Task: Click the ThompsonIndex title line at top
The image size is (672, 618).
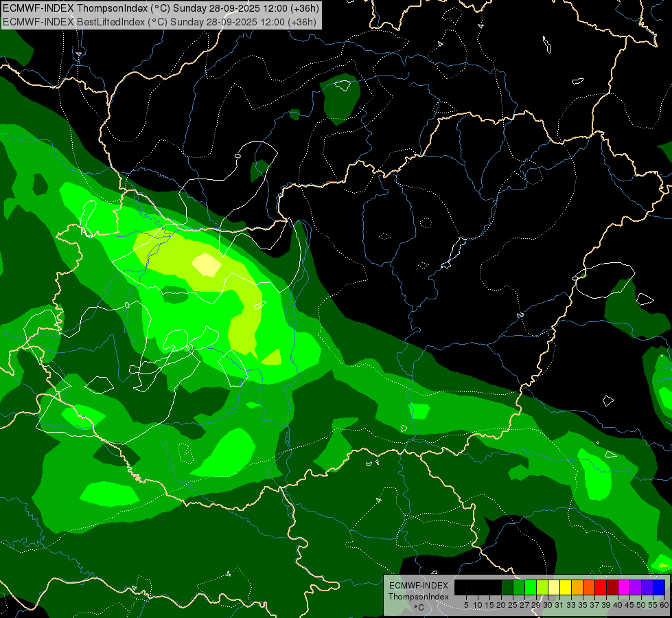Action: pyautogui.click(x=161, y=8)
